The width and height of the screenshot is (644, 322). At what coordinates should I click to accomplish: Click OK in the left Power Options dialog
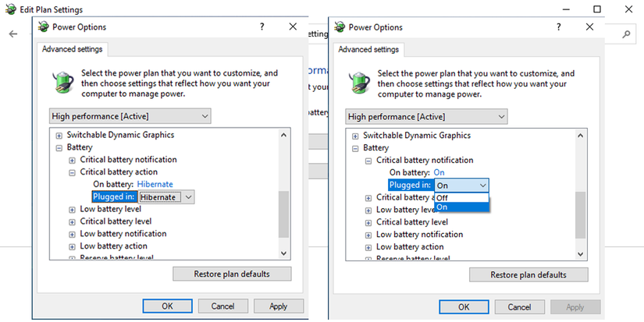pyautogui.click(x=168, y=306)
